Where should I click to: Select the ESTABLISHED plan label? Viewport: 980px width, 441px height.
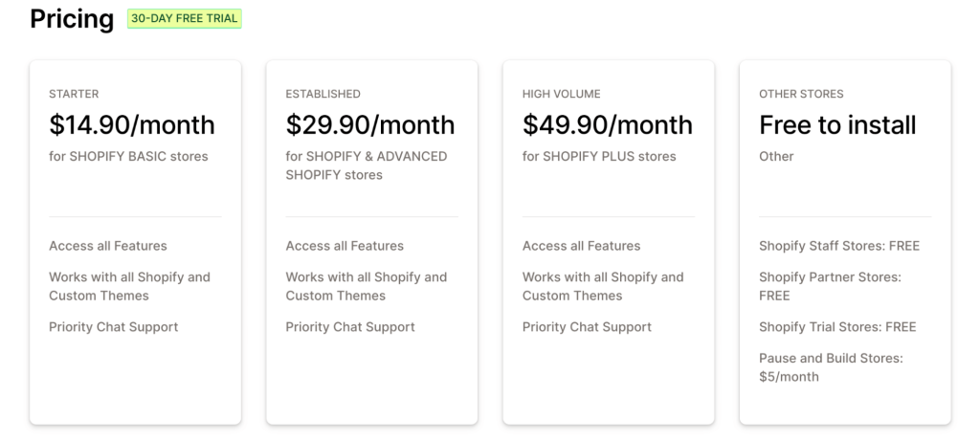323,94
